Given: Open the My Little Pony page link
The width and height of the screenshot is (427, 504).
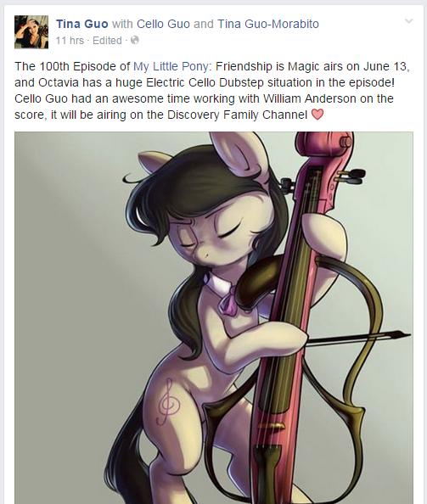Looking at the screenshot, I should click(x=171, y=66).
